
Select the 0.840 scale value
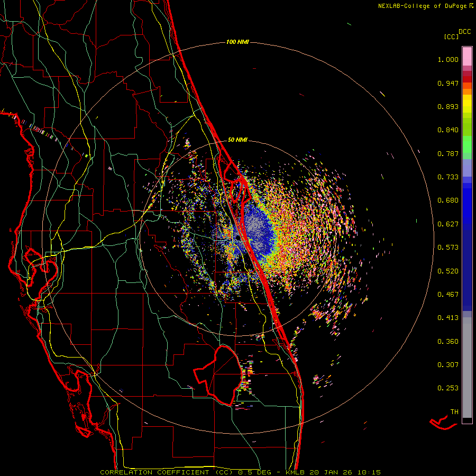(448, 130)
